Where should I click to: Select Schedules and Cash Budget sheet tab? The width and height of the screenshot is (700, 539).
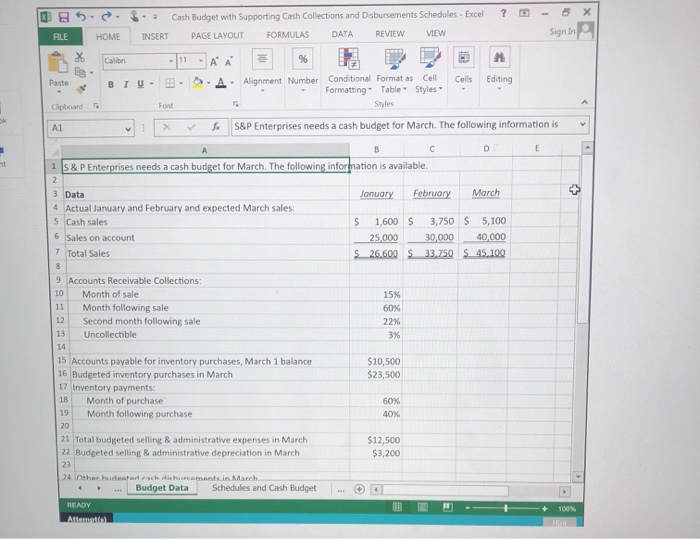(x=264, y=488)
